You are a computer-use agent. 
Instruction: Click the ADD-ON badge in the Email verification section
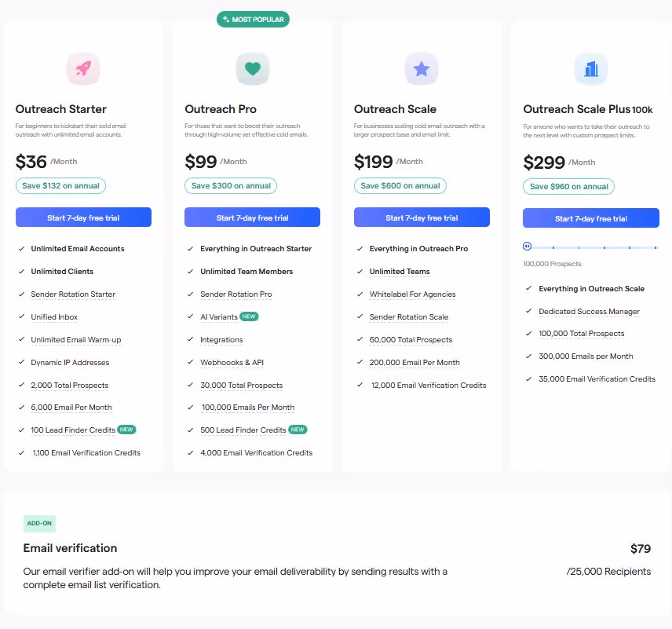[39, 523]
